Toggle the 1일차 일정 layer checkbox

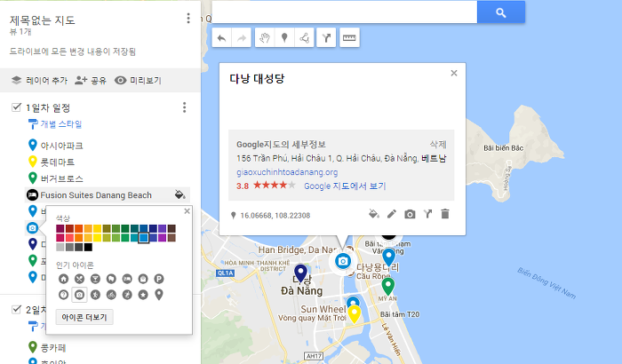click(16, 107)
